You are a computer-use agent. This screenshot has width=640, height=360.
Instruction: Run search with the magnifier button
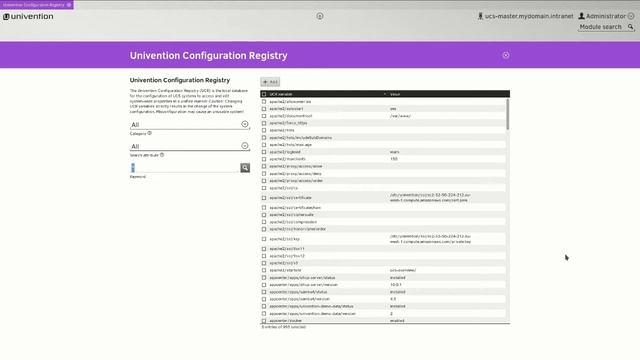click(x=245, y=168)
